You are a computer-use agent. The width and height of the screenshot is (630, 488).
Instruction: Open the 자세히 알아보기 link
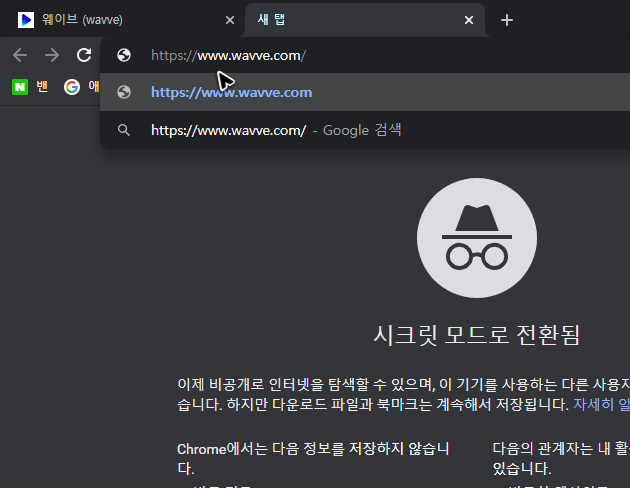[x=601, y=404]
